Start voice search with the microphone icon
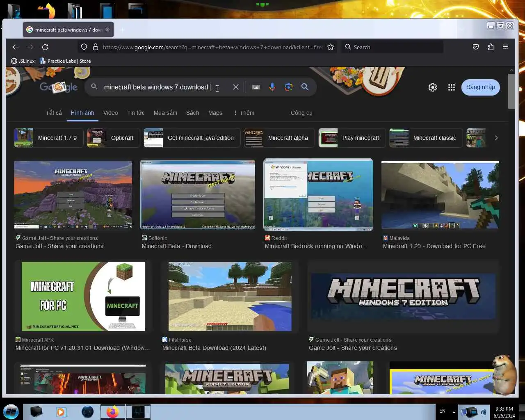 click(x=272, y=87)
